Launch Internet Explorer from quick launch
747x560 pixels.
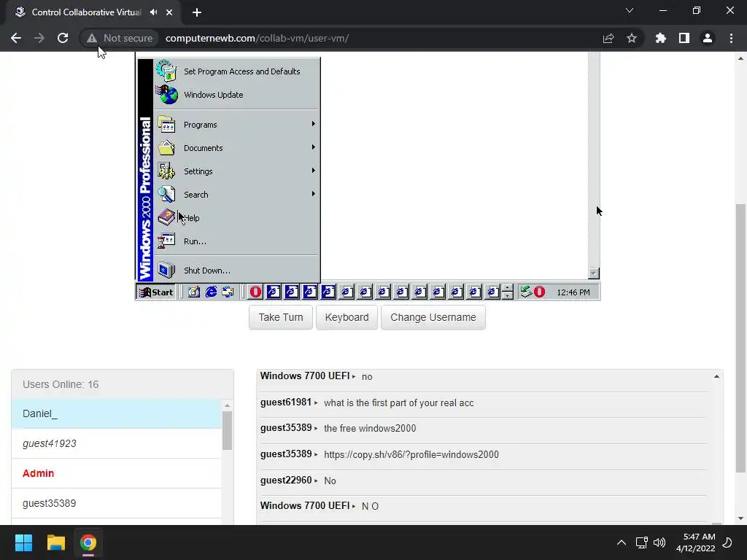pos(211,292)
